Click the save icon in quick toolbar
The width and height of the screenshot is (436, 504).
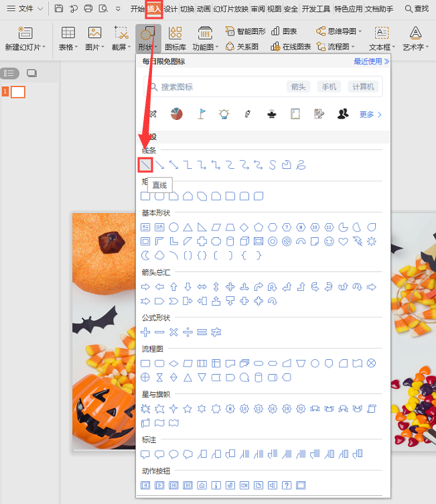pyautogui.click(x=59, y=9)
